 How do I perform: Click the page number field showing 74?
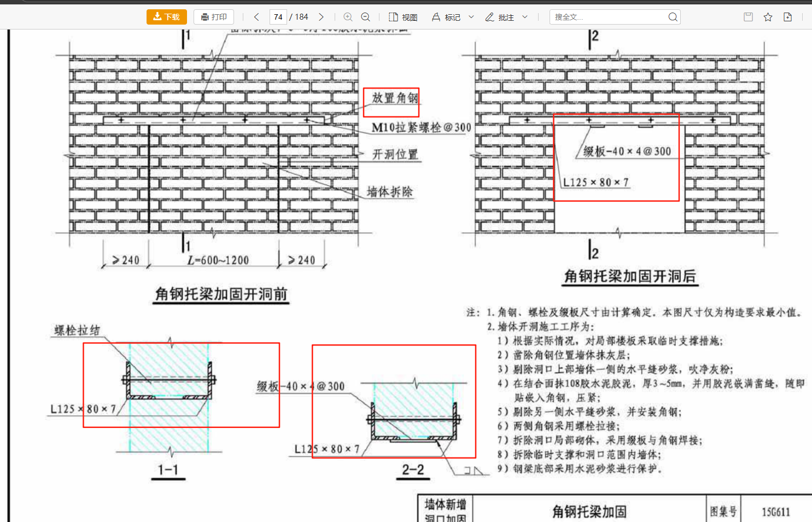(278, 17)
